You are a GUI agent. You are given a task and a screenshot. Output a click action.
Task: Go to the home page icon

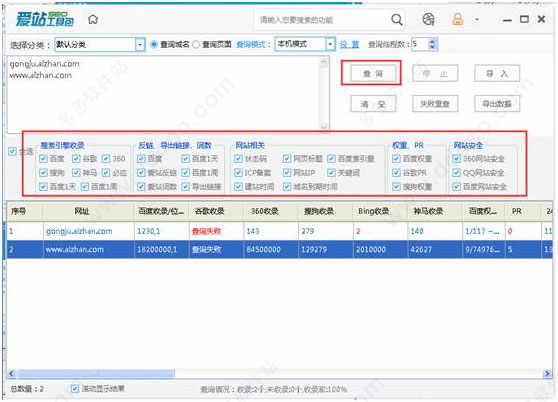coord(93,19)
